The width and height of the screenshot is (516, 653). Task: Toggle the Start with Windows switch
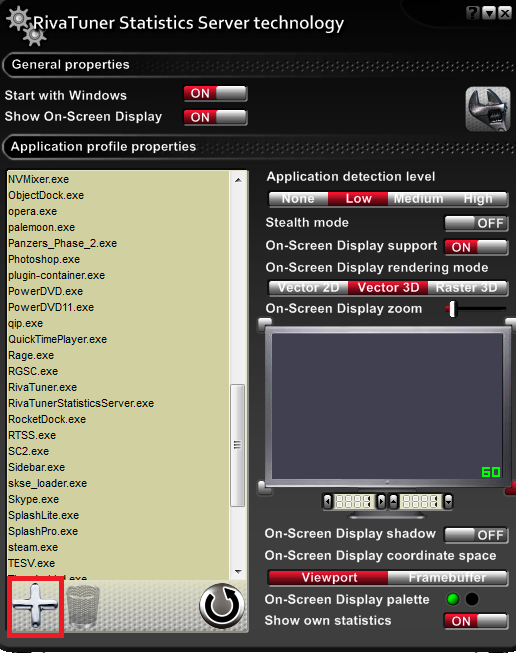(216, 94)
